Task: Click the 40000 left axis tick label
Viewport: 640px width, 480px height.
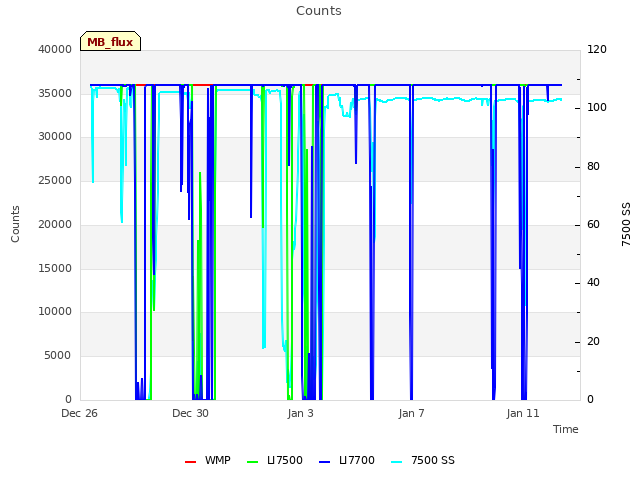Action: [x=55, y=49]
